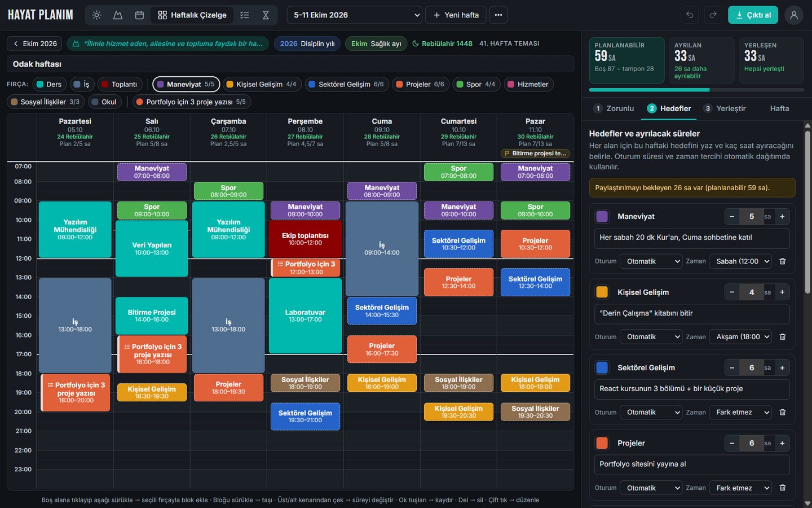Click the 2026 Disiplin yılı chip
Viewport: 812px width, 508px height.
point(307,43)
